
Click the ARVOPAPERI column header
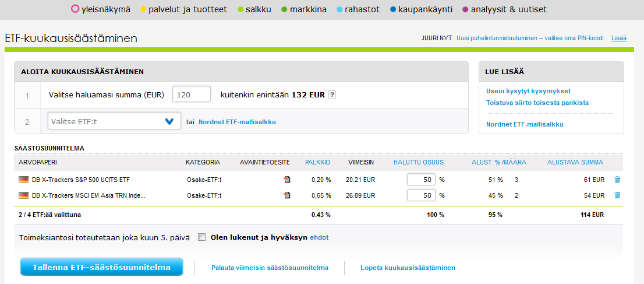[38, 162]
